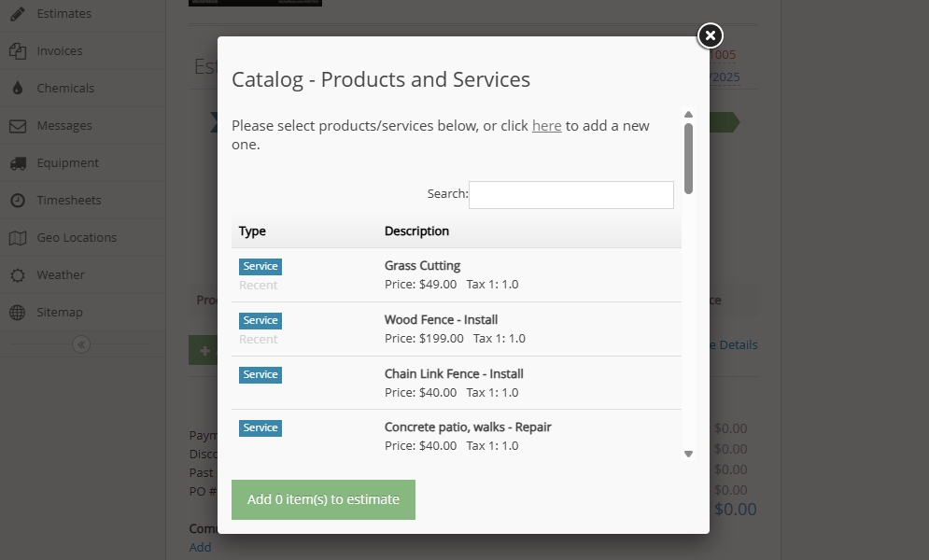This screenshot has width=929, height=560.
Task: Close the Catalog dialog
Action: pyautogui.click(x=710, y=35)
